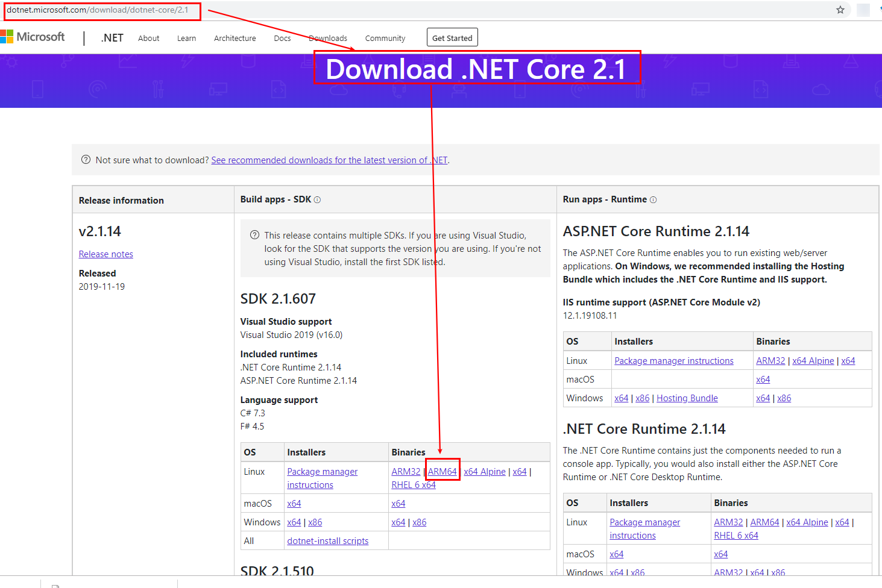Download .NET Core Runtime macOS x64 binaries
Image resolution: width=882 pixels, height=588 pixels.
click(x=721, y=554)
